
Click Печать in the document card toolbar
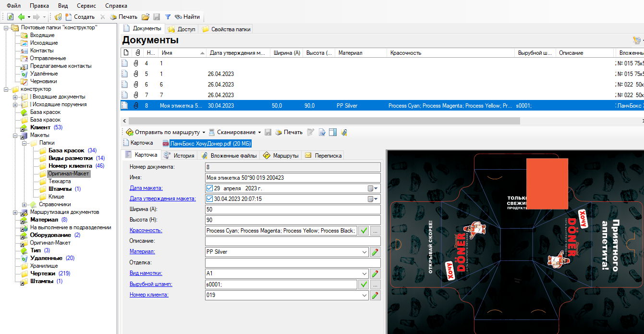[x=288, y=132]
